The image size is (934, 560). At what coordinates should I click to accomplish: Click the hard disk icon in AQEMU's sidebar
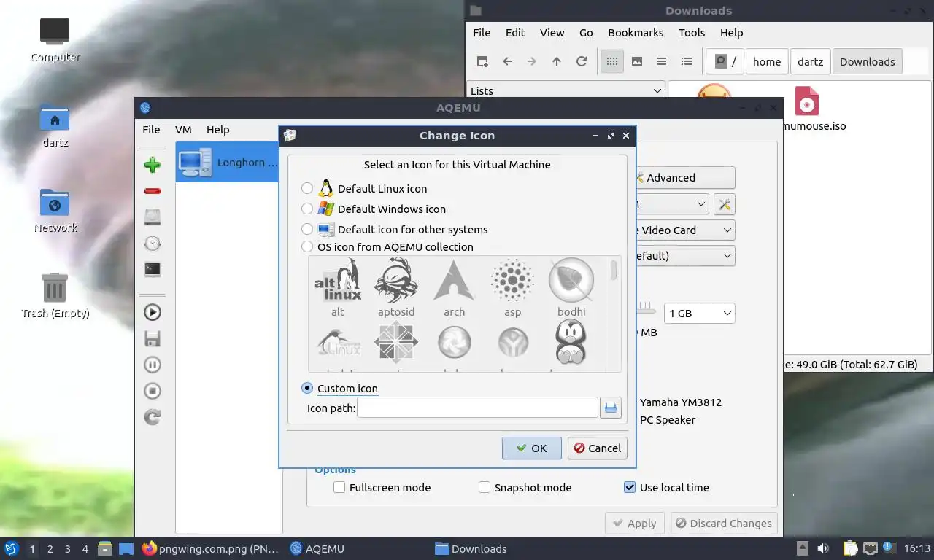click(x=152, y=217)
